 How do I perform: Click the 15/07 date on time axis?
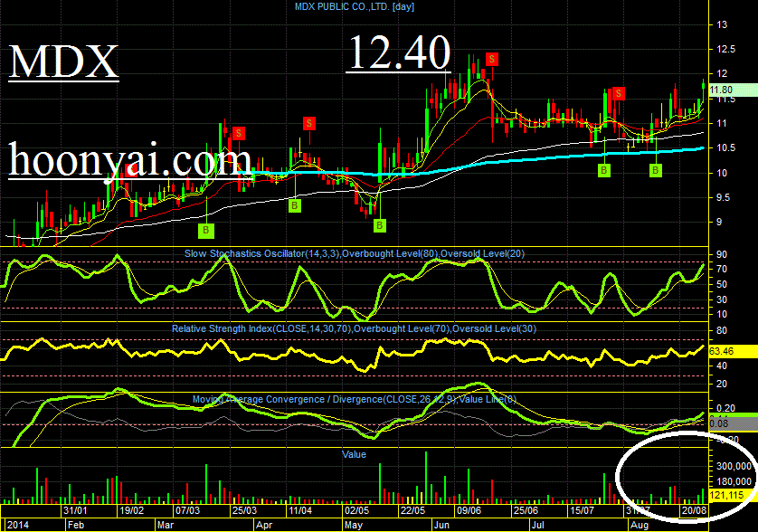(x=582, y=510)
